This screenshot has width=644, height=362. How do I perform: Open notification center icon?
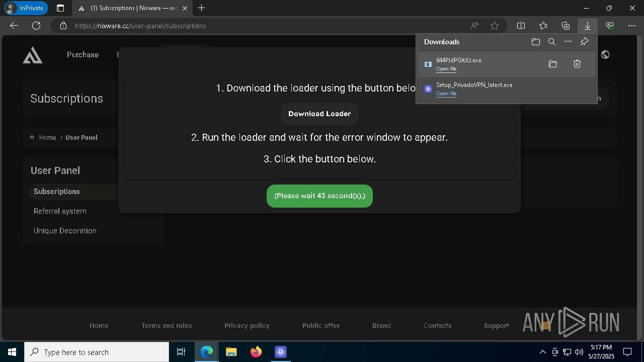[627, 352]
